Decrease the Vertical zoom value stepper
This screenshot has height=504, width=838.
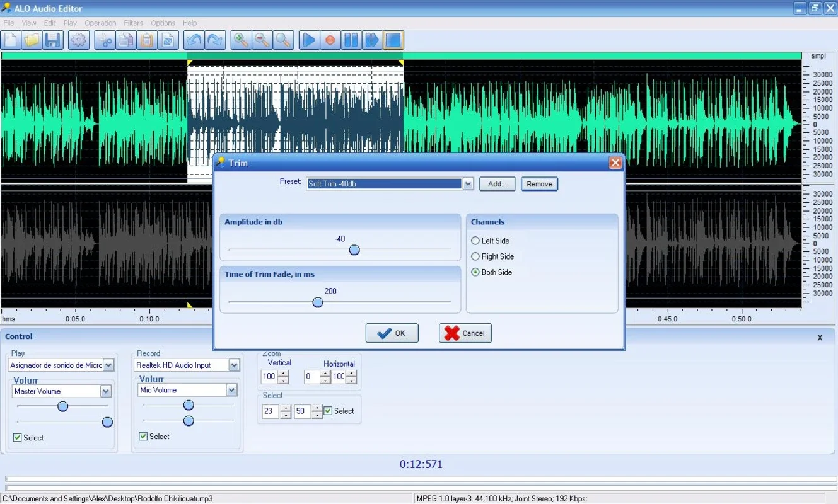[x=283, y=380]
